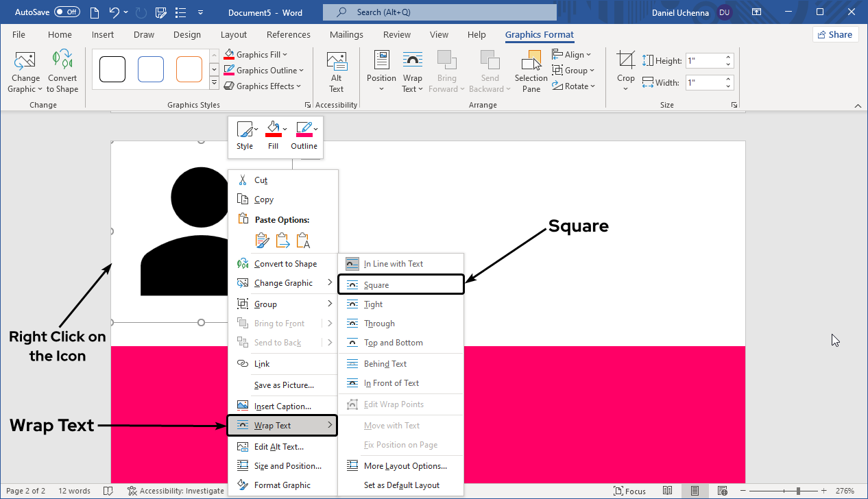This screenshot has height=499, width=868.
Task: Click the Save icon in title bar
Action: click(160, 12)
